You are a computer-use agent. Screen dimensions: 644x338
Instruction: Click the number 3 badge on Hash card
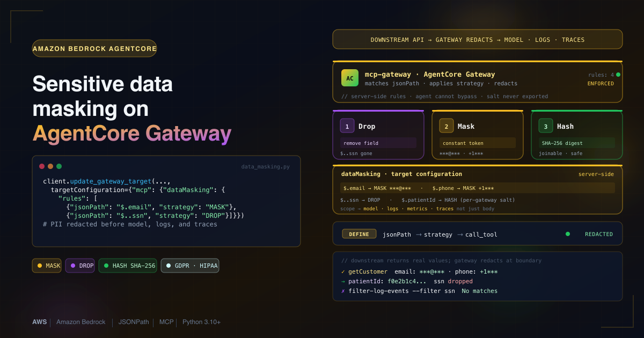pos(546,126)
